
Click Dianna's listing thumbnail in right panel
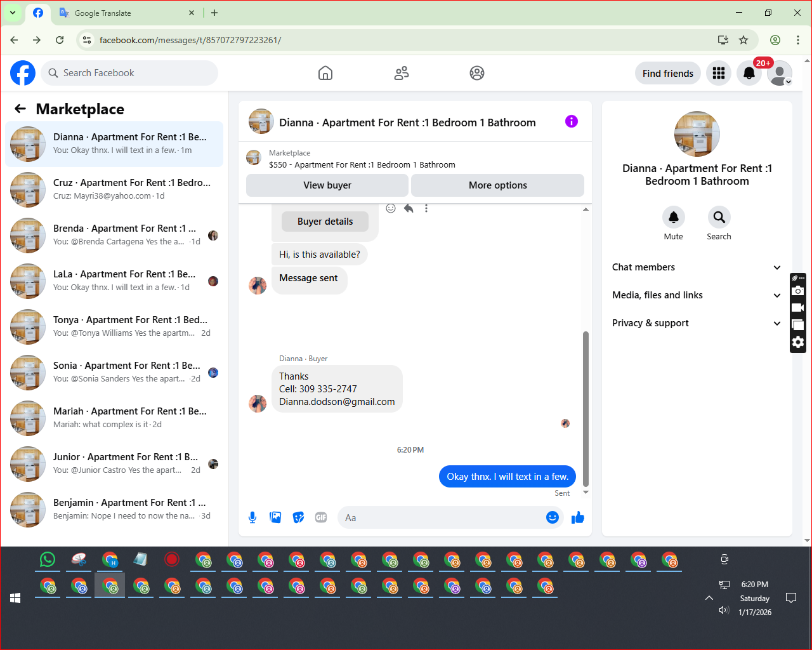pyautogui.click(x=697, y=134)
